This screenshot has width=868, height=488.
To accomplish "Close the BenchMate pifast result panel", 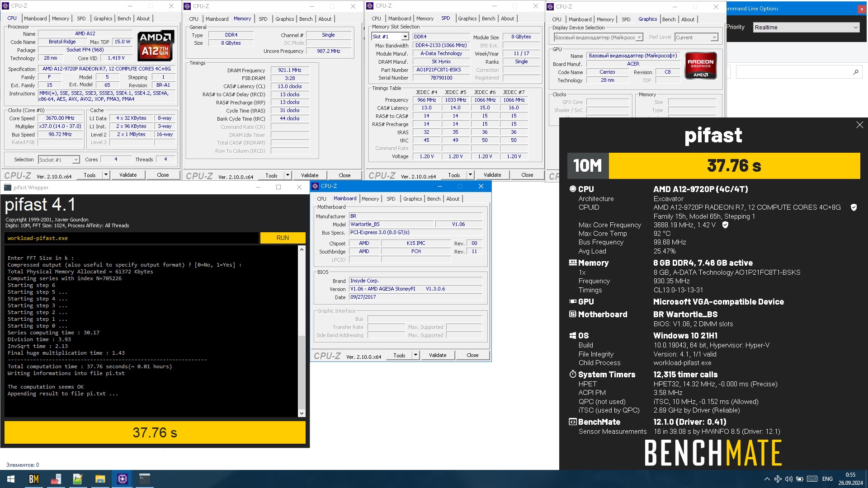I will coord(859,125).
